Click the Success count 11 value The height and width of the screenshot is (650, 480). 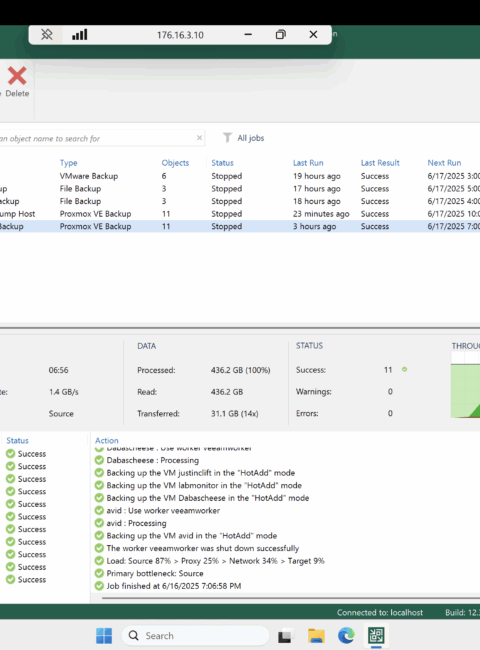pyautogui.click(x=388, y=370)
